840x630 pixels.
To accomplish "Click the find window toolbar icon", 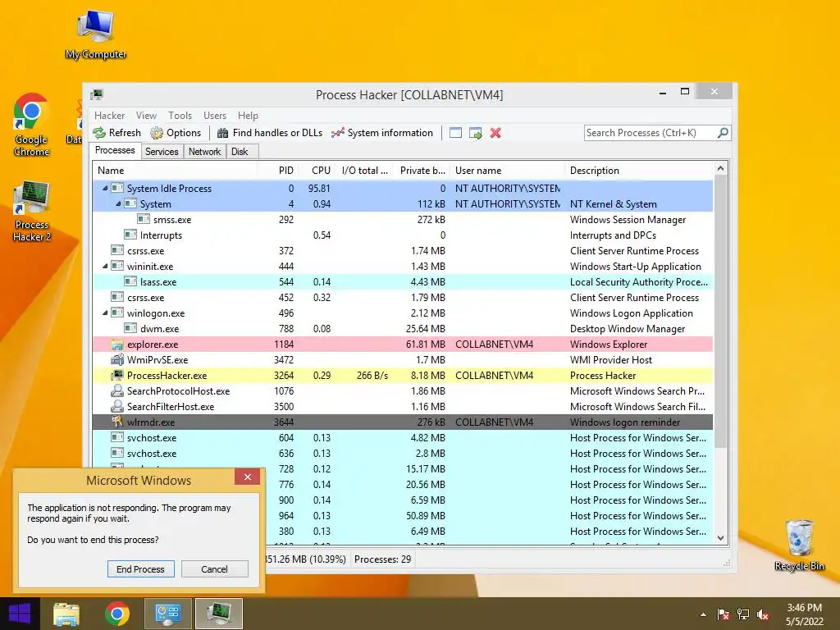I will click(455, 133).
